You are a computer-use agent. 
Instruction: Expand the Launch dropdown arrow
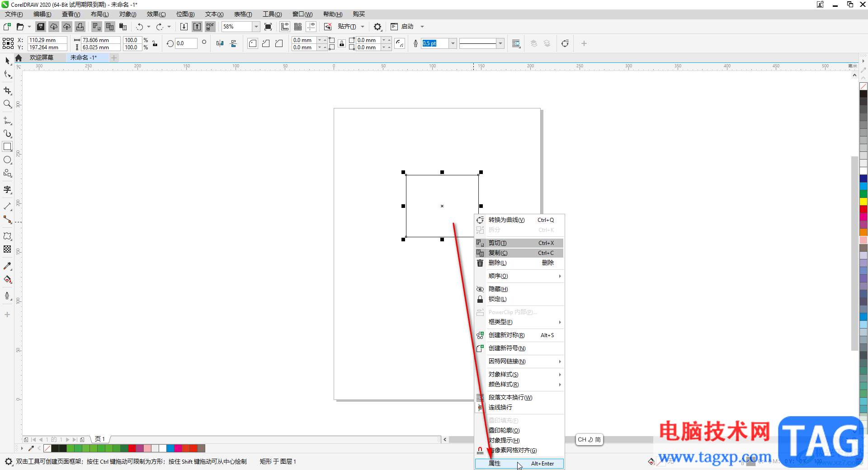point(422,27)
